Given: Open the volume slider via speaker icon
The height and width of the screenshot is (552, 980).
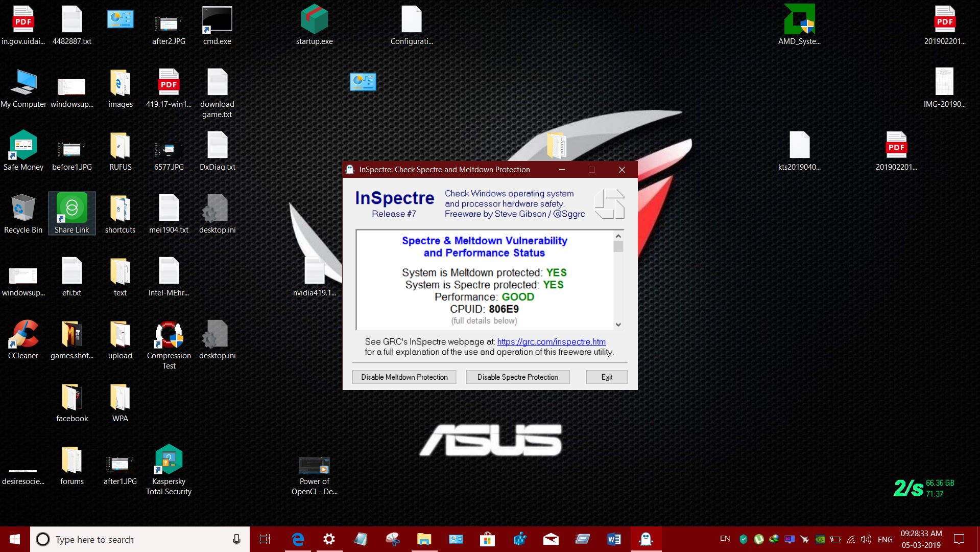Looking at the screenshot, I should (866, 539).
